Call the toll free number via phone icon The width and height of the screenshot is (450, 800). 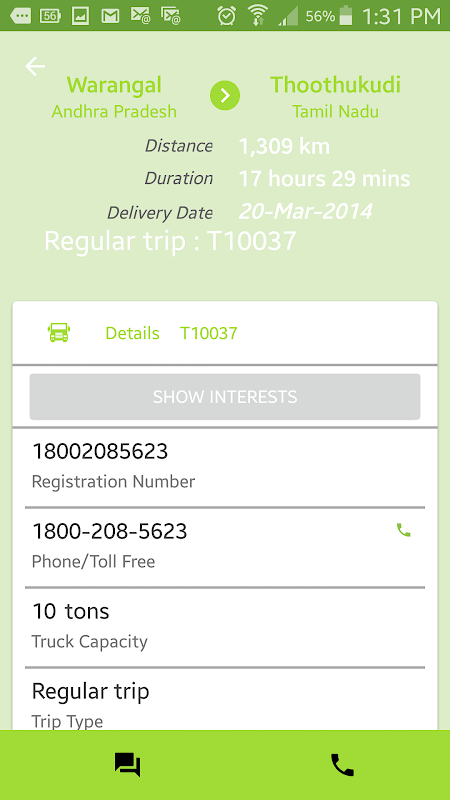404,531
